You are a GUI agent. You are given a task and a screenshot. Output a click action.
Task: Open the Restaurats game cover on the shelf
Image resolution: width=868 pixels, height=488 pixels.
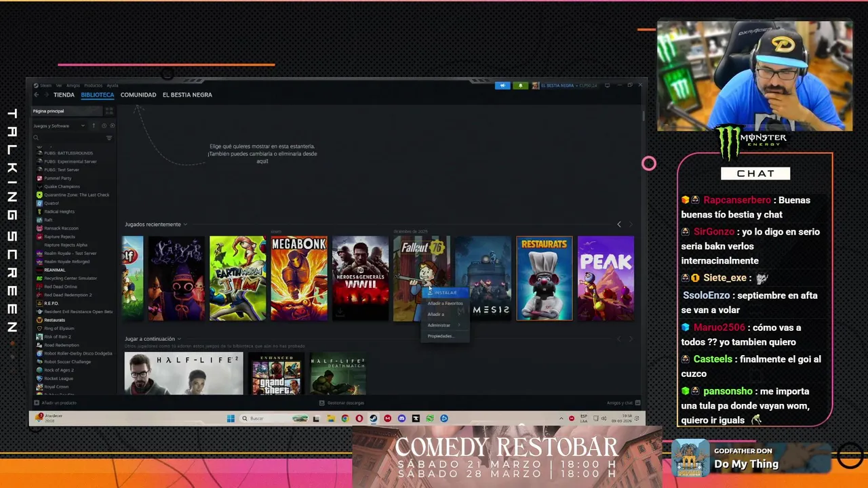click(545, 278)
